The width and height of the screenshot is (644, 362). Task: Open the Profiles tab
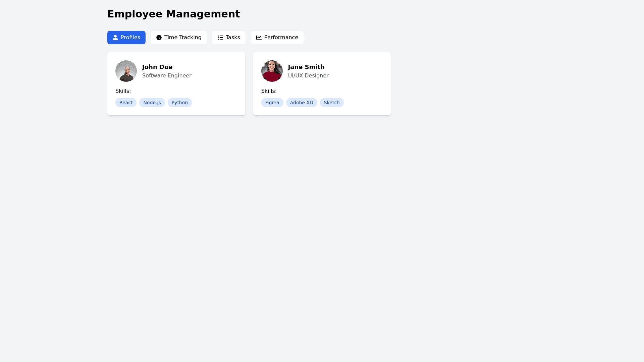click(126, 38)
